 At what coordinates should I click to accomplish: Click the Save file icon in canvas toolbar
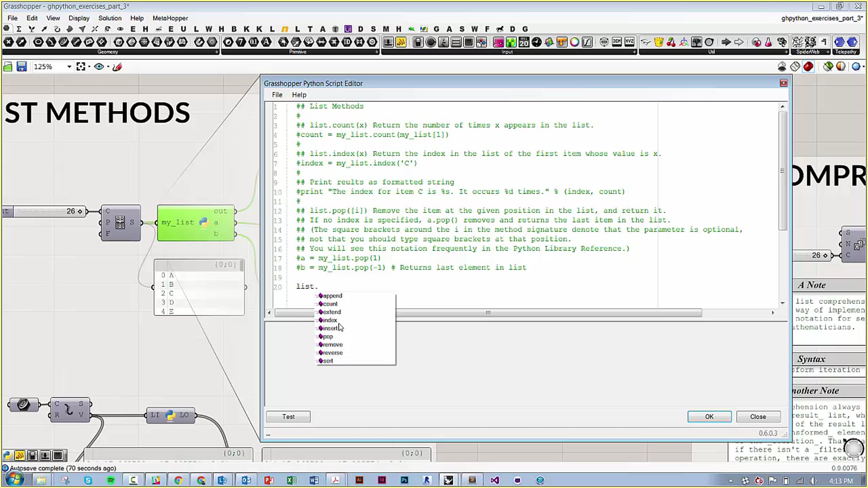point(21,67)
